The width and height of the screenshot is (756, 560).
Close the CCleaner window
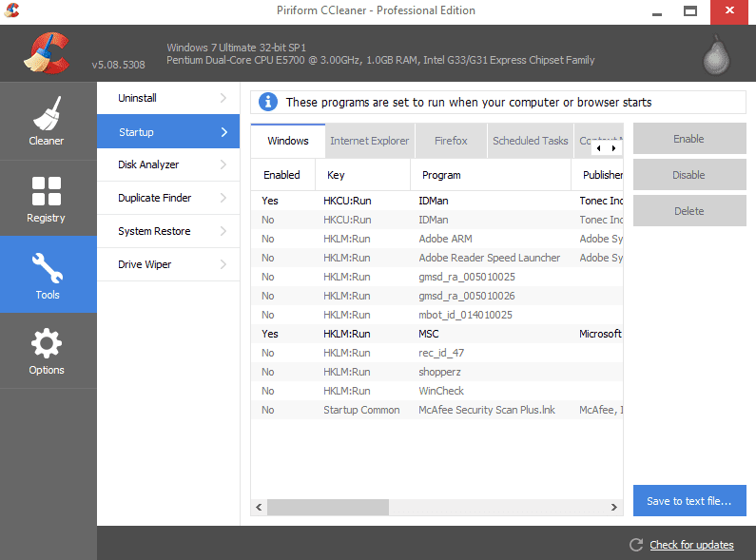[729, 10]
